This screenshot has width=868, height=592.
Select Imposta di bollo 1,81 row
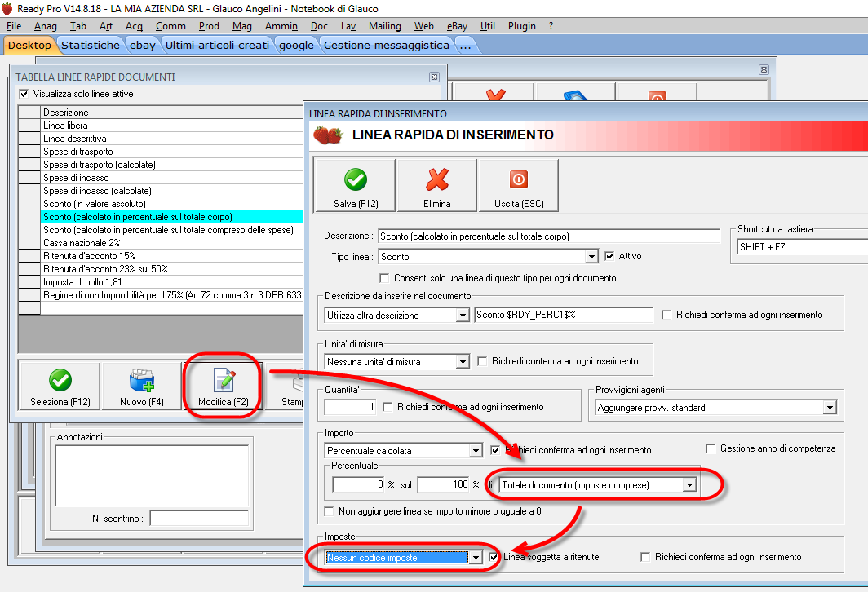pos(172,282)
